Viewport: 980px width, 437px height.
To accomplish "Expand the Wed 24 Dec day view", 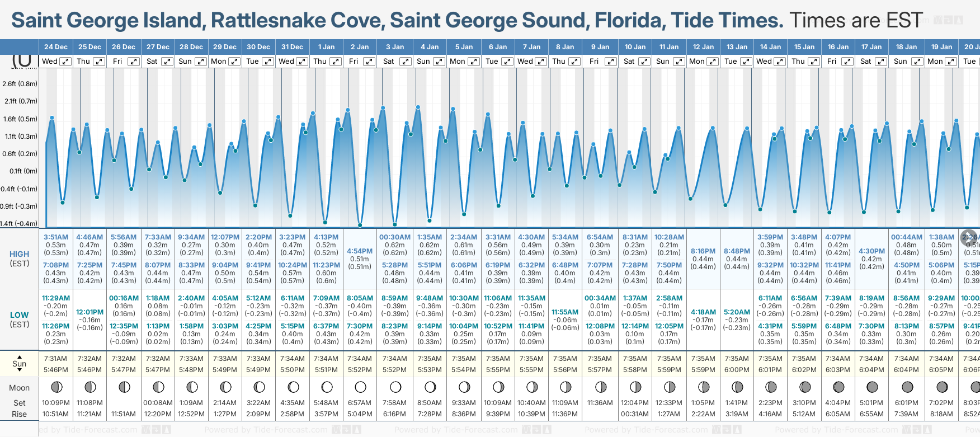I will tap(65, 62).
